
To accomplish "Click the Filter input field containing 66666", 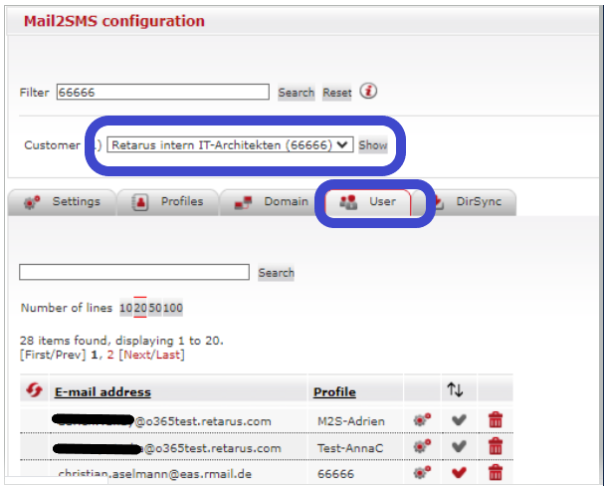I will click(163, 92).
